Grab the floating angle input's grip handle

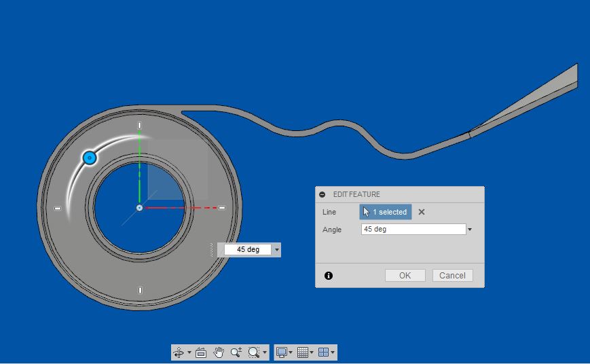coord(211,249)
